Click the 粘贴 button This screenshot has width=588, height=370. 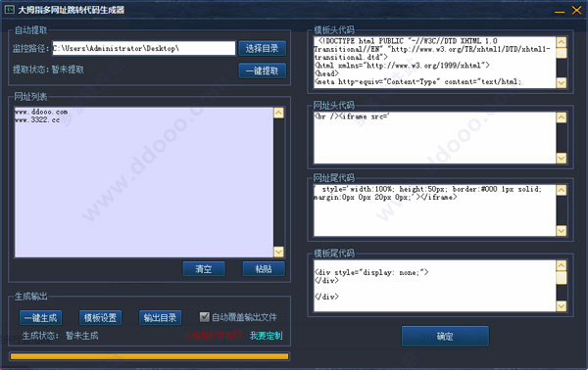pyautogui.click(x=264, y=269)
